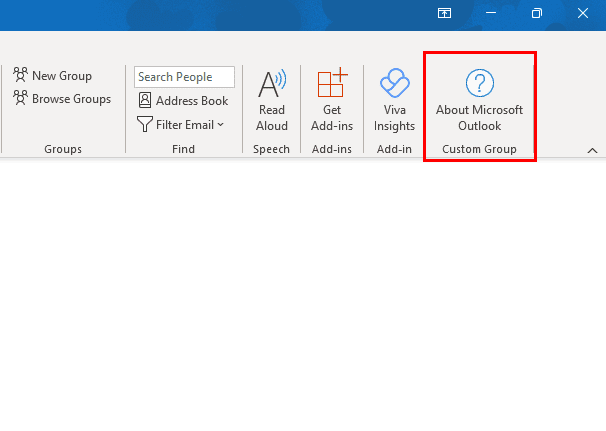Viewport: 606px width, 431px height.
Task: Open About Microsoft Outlook
Action: [x=479, y=101]
